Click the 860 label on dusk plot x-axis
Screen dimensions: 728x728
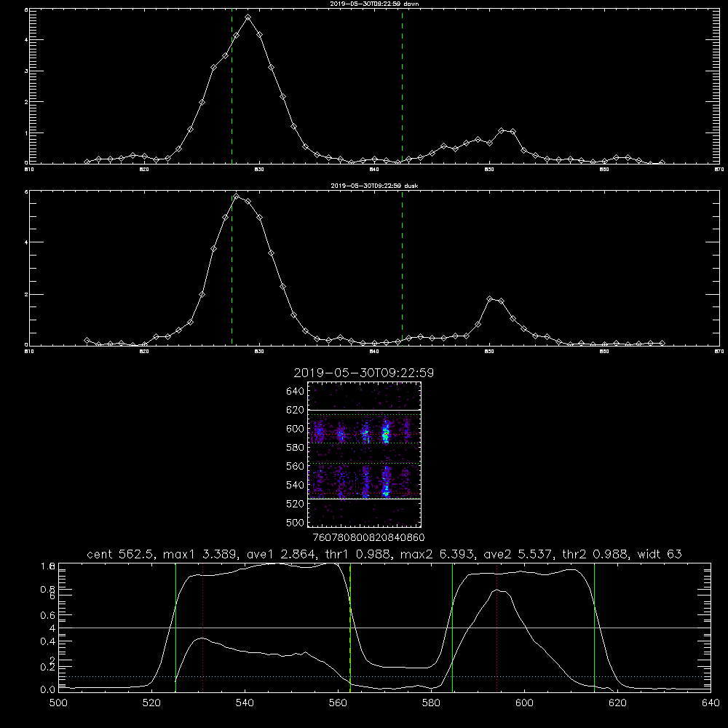(604, 352)
